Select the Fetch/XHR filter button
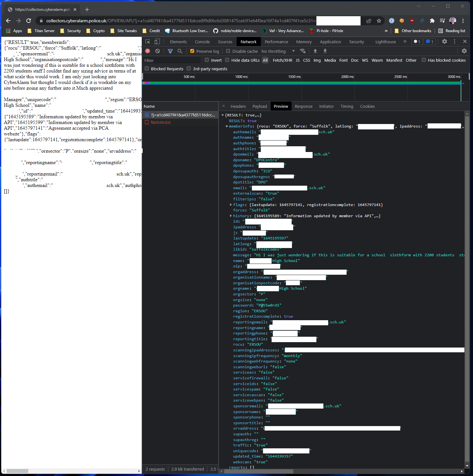The height and width of the screenshot is (476, 473). tap(282, 60)
